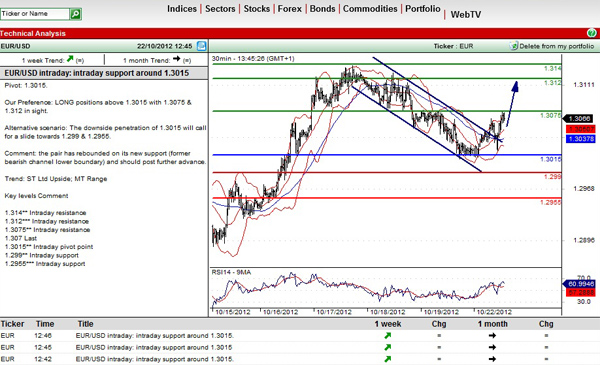Click the 1 week Trend green arrow

[x=70, y=59]
